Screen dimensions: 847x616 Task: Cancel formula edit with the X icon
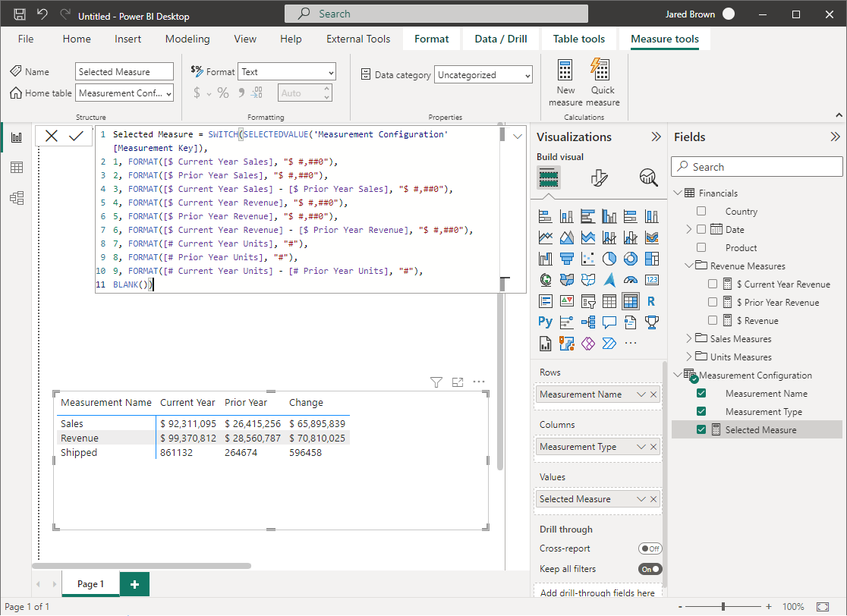tap(52, 136)
